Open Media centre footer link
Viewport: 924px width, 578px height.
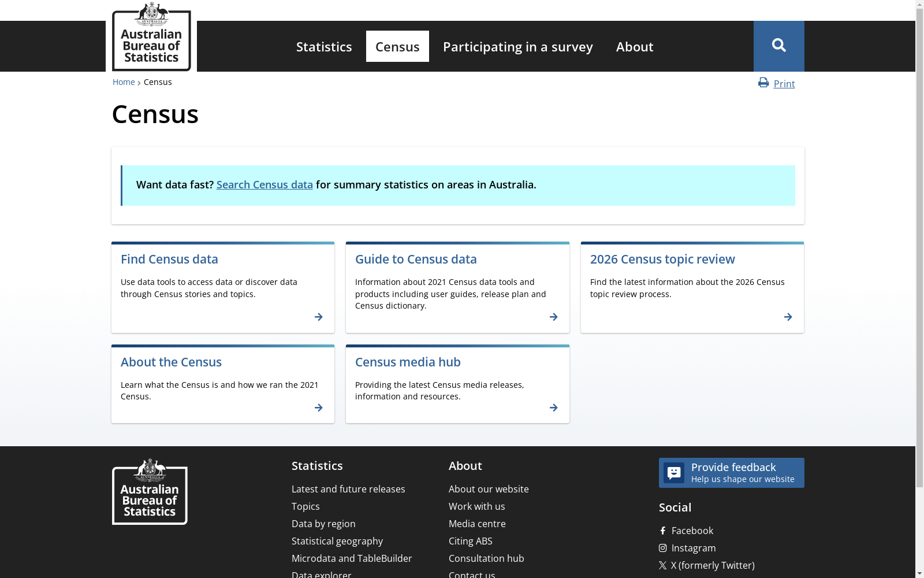click(477, 524)
